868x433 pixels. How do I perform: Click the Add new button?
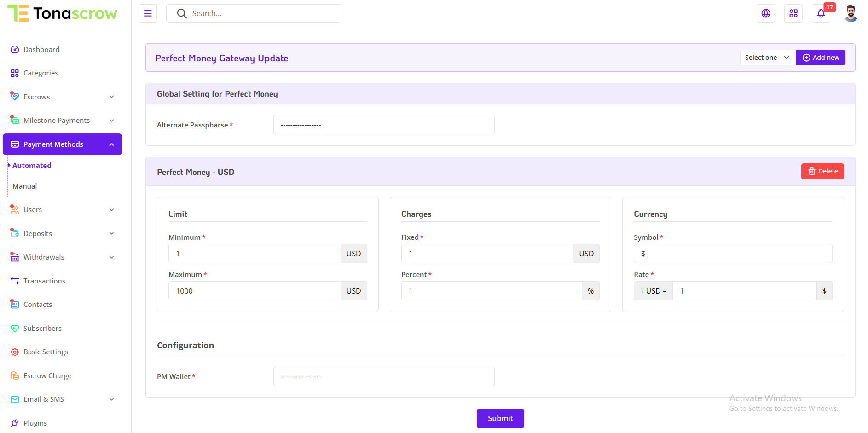pyautogui.click(x=821, y=58)
